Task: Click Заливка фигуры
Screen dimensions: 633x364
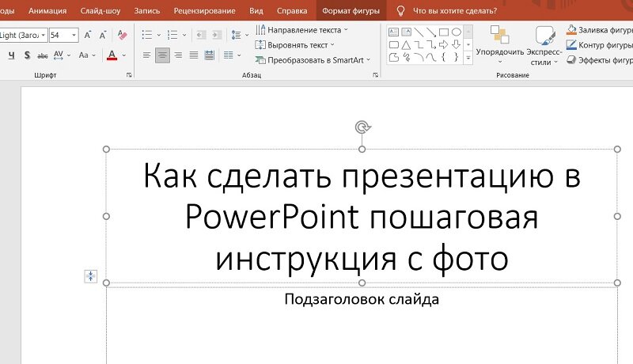Action: 599,30
